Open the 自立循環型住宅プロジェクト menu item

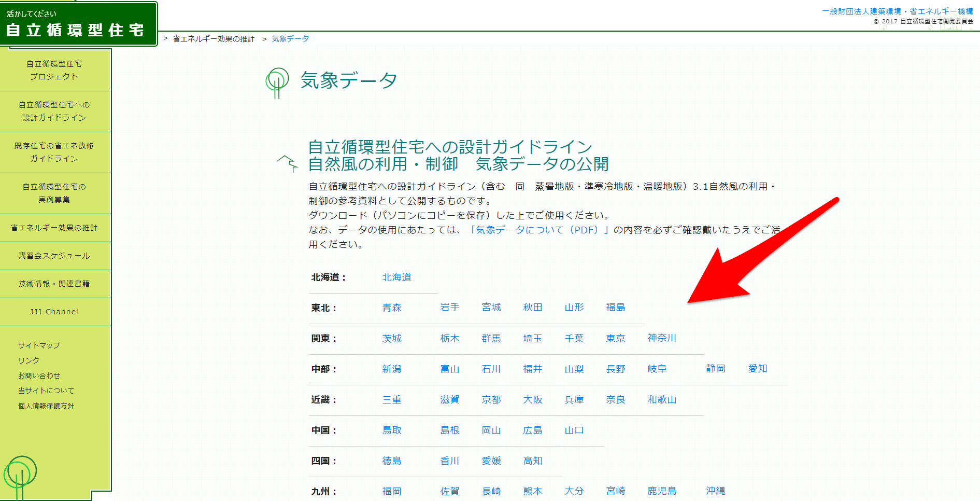coord(54,70)
